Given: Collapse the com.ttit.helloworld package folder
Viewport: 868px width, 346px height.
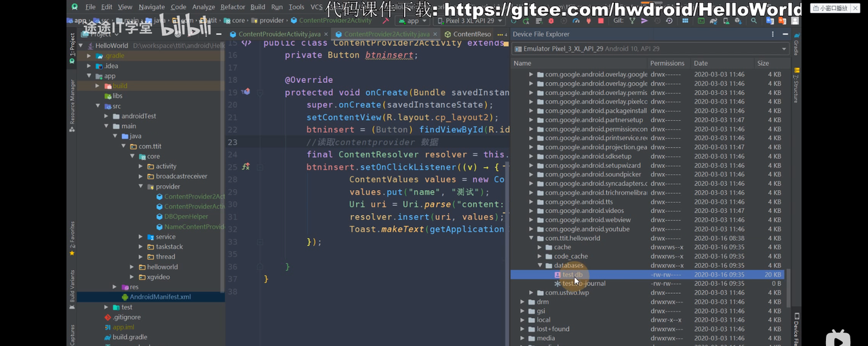Looking at the screenshot, I should (x=532, y=238).
